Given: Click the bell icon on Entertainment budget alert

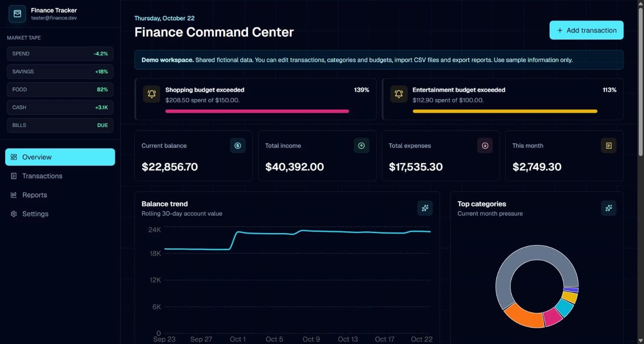Looking at the screenshot, I should [x=399, y=94].
